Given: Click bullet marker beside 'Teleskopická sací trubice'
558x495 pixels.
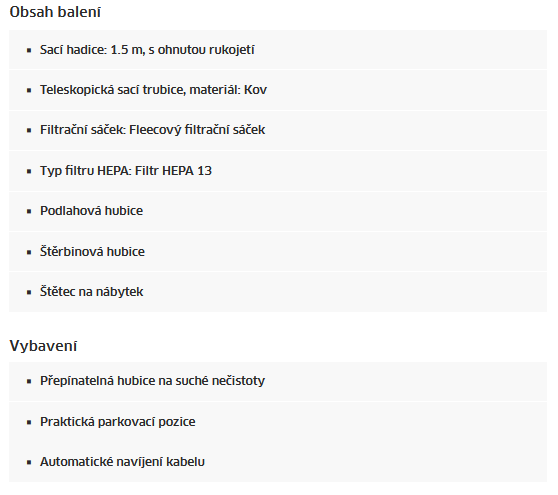Looking at the screenshot, I should click(x=29, y=91).
